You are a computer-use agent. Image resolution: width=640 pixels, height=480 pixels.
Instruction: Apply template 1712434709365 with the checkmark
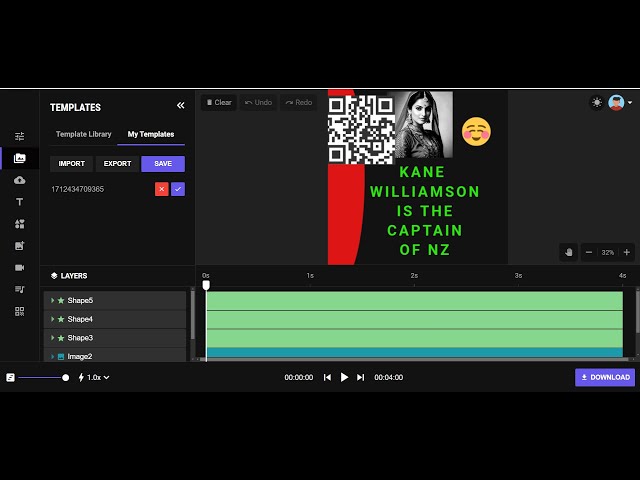(x=178, y=189)
